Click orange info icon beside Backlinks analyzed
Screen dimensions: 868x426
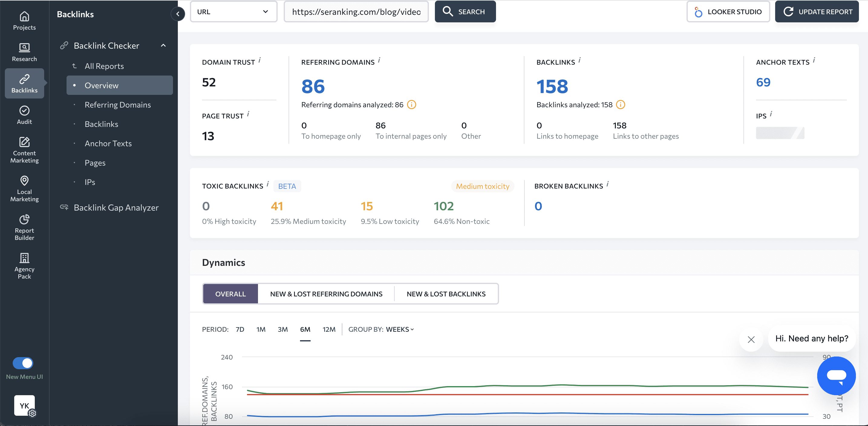click(x=620, y=105)
